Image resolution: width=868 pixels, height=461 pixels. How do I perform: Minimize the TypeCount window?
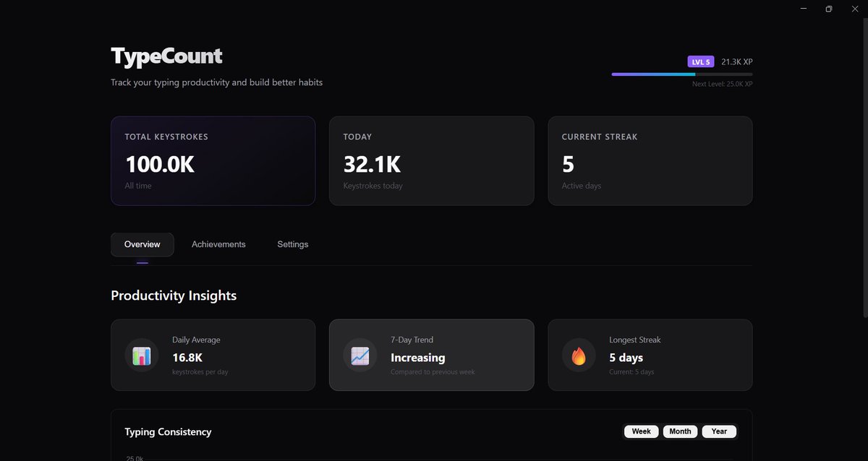[804, 9]
